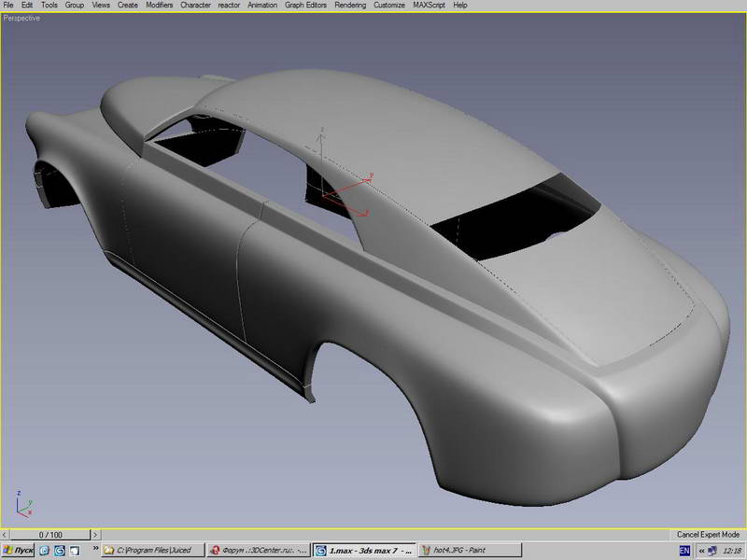This screenshot has height=560, width=747.
Task: Launch first quick launch browser icon
Action: 44,551
